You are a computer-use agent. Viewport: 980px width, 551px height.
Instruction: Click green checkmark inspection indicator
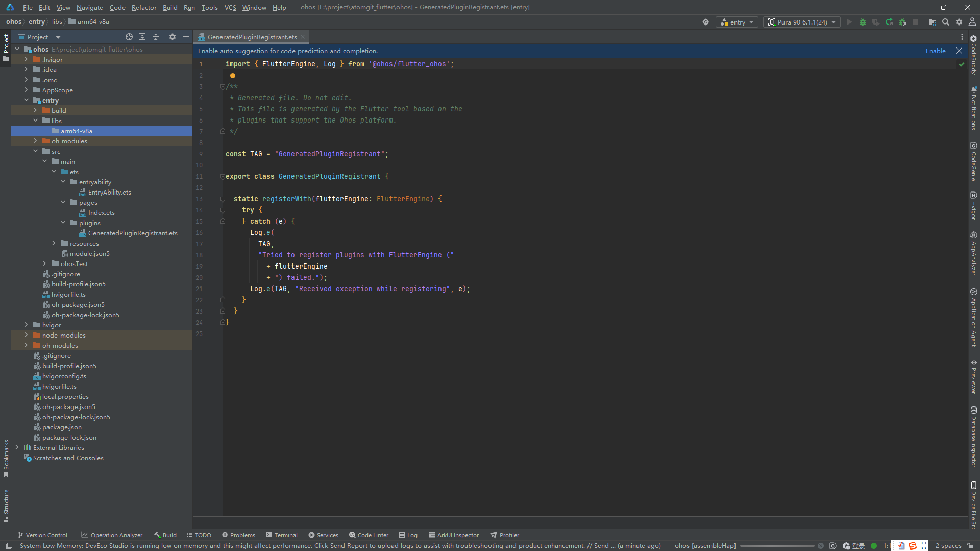[x=962, y=65]
